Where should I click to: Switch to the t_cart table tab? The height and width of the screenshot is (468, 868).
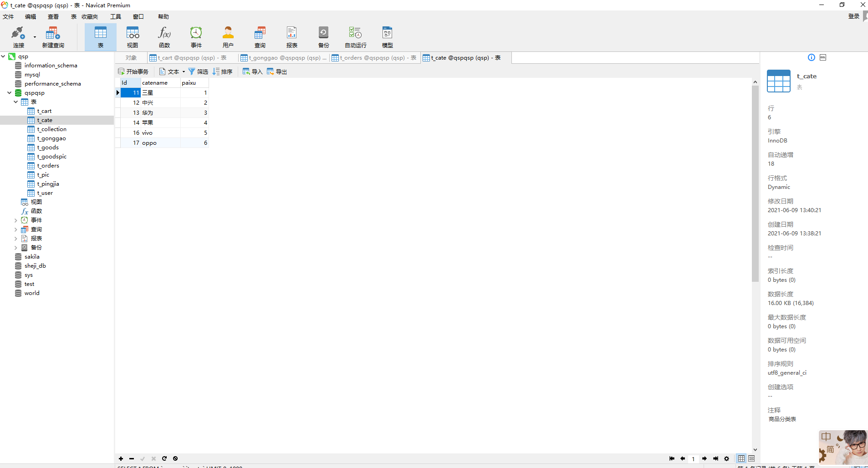[x=192, y=58]
